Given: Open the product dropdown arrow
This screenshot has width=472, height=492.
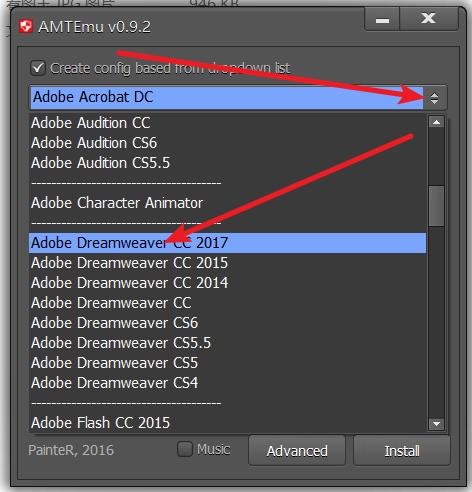Looking at the screenshot, I should (x=434, y=98).
